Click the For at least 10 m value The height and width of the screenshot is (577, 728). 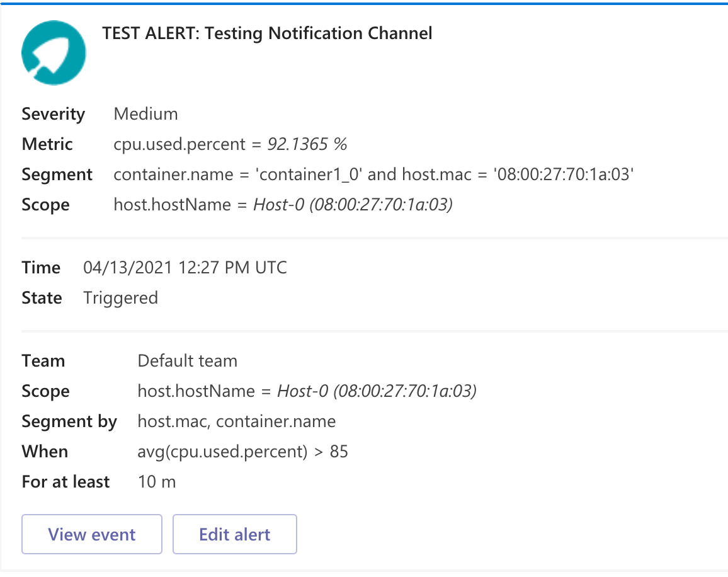(x=157, y=482)
